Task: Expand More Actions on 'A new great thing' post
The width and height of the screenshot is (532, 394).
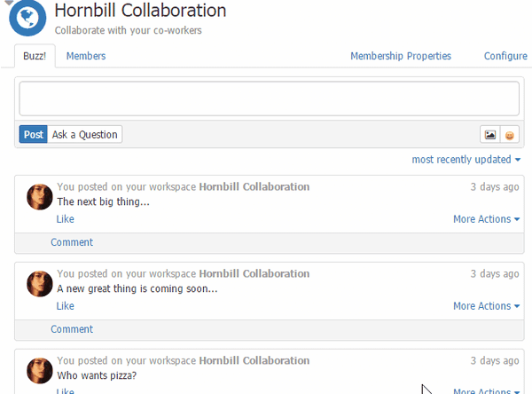Action: 486,306
